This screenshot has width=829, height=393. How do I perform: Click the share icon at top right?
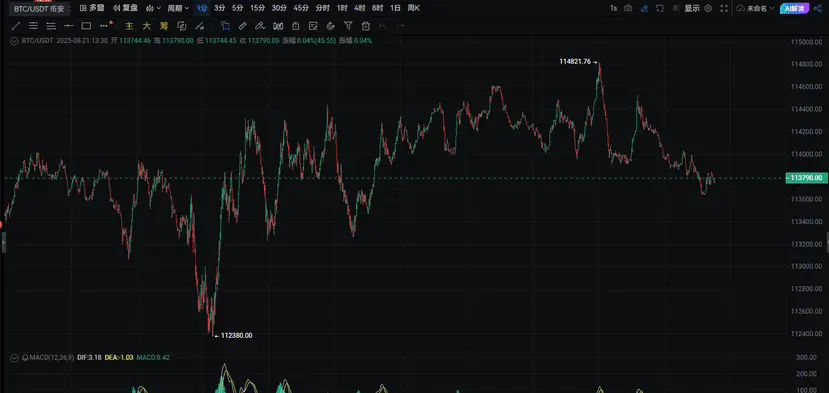pyautogui.click(x=817, y=8)
